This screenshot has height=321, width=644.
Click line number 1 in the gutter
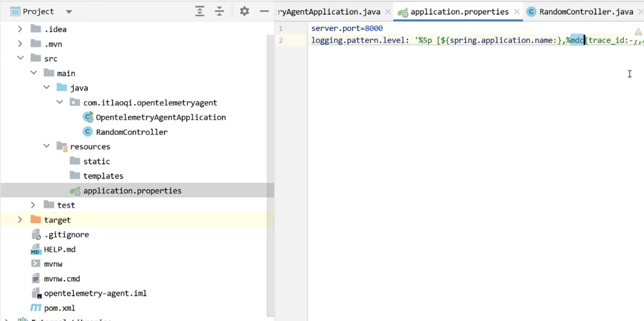pos(281,28)
